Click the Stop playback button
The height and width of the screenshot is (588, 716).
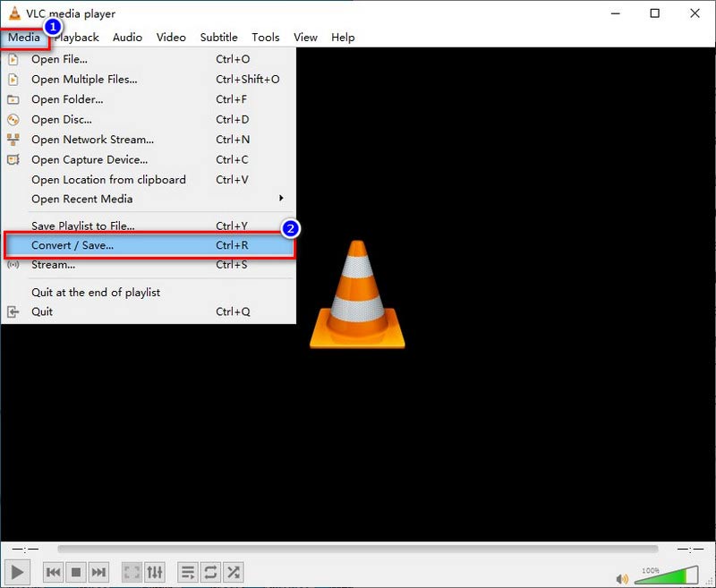(76, 572)
